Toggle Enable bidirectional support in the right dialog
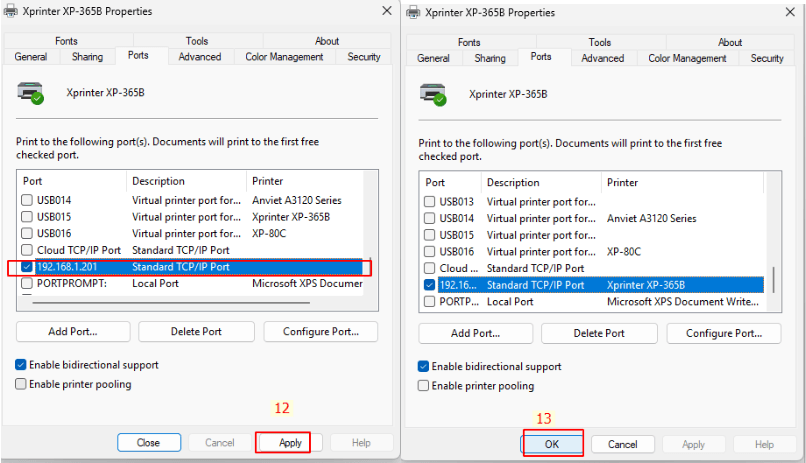806x463 pixels. tap(423, 366)
